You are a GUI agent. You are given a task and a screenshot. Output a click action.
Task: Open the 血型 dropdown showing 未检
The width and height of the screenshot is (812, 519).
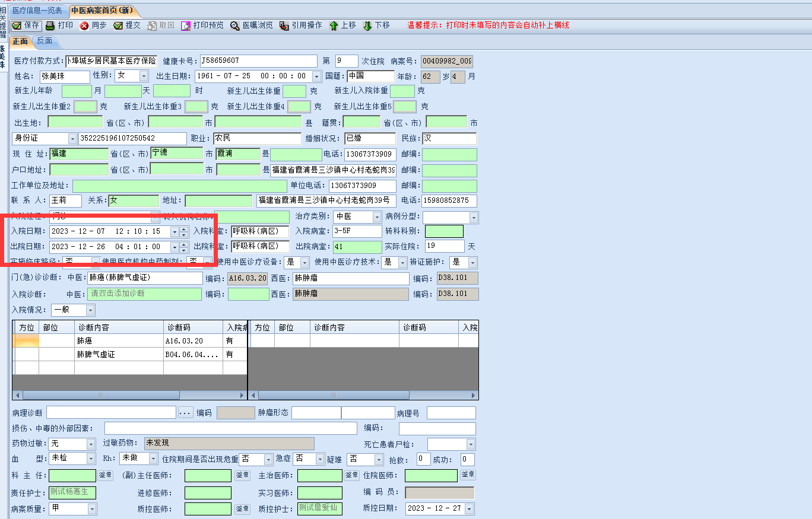(x=91, y=458)
